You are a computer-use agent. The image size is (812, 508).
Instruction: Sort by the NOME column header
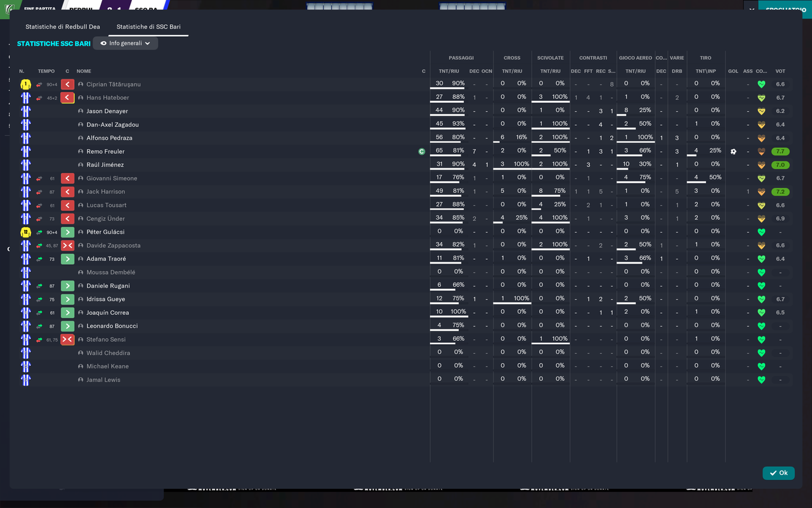pyautogui.click(x=84, y=71)
